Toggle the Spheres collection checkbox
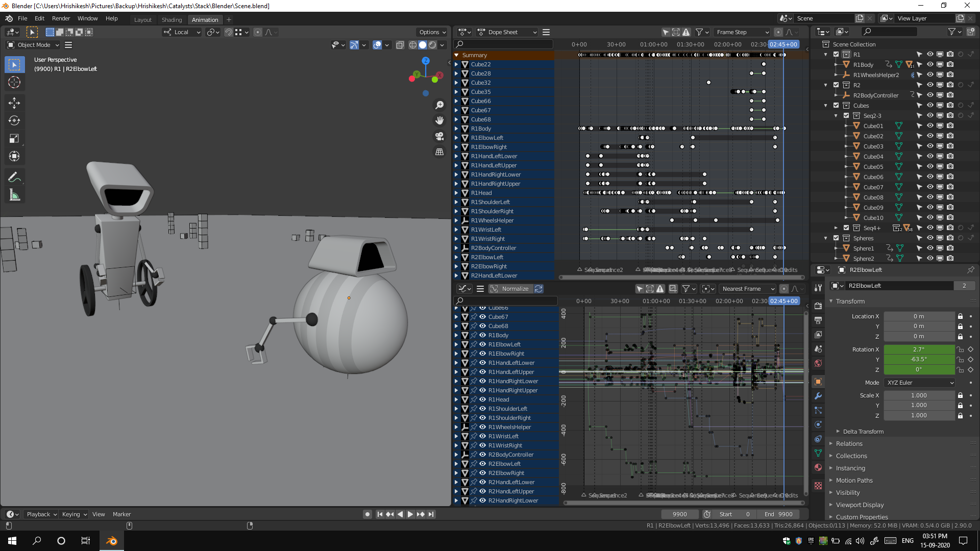 pos(836,238)
